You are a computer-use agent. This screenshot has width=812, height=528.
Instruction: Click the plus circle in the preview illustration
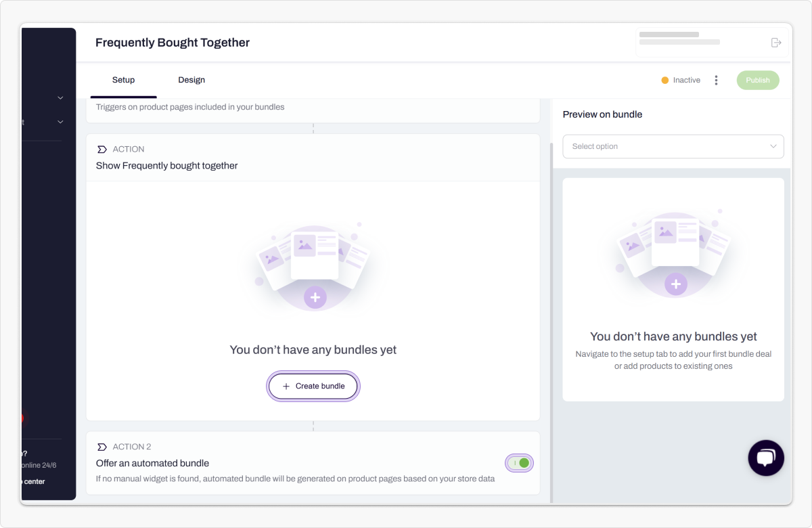click(675, 284)
